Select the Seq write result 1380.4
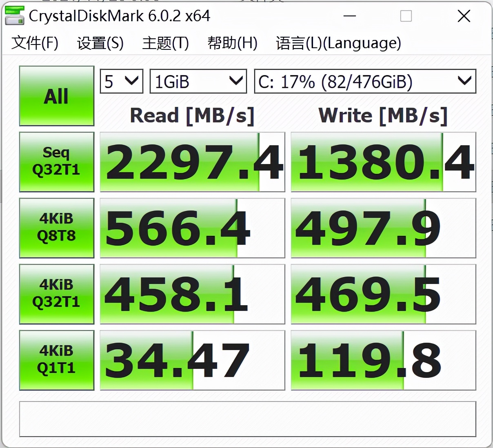This screenshot has height=448, width=493. (384, 162)
